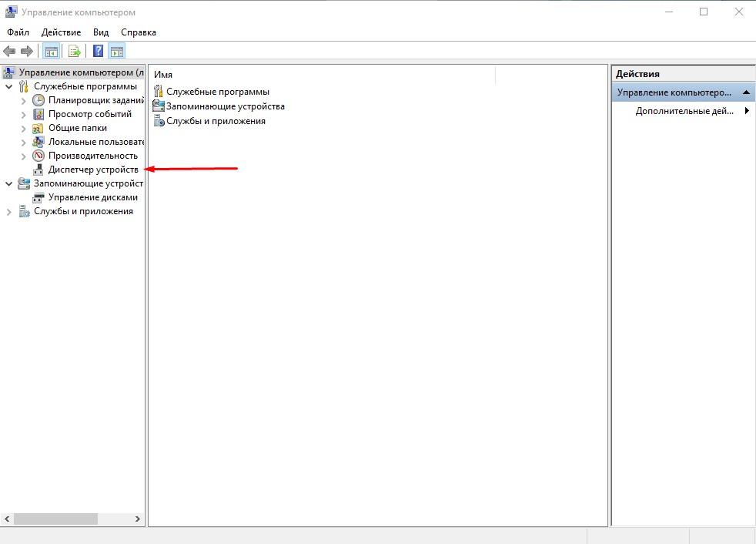The image size is (756, 544).
Task: Click the Планировщик заданий clock icon
Action: pos(38,100)
